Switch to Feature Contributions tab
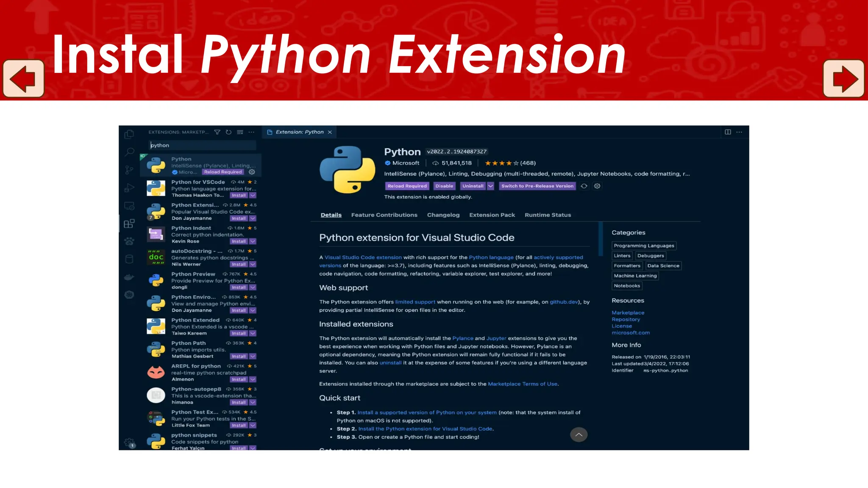The width and height of the screenshot is (868, 488). pyautogui.click(x=384, y=215)
